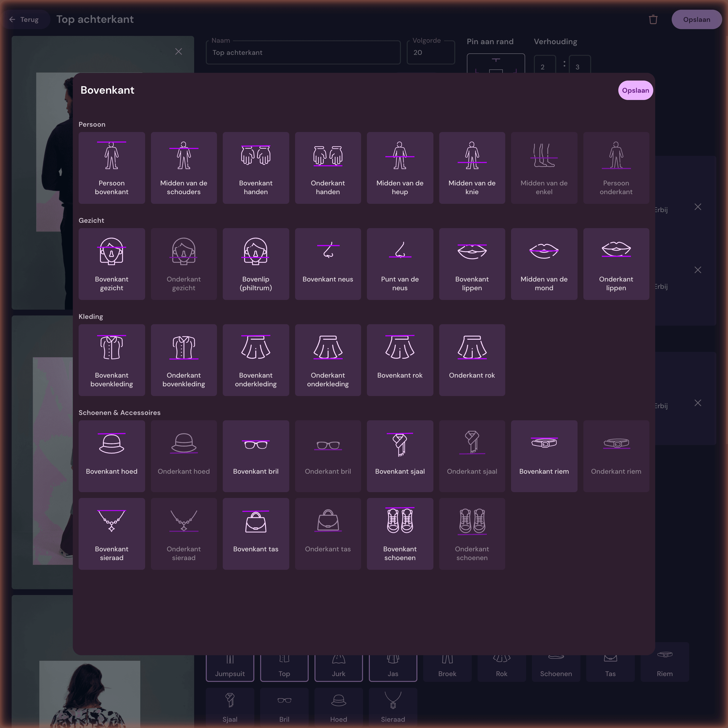Pick the Bovenkant tas tile

pos(256,534)
